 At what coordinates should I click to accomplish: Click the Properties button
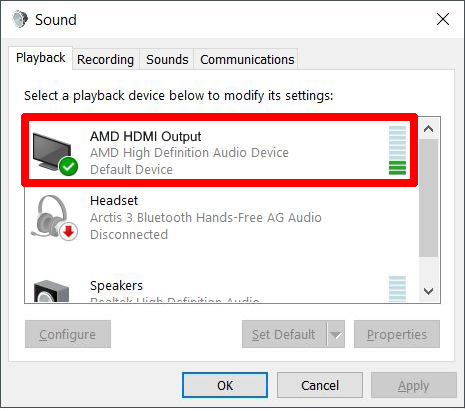397,334
